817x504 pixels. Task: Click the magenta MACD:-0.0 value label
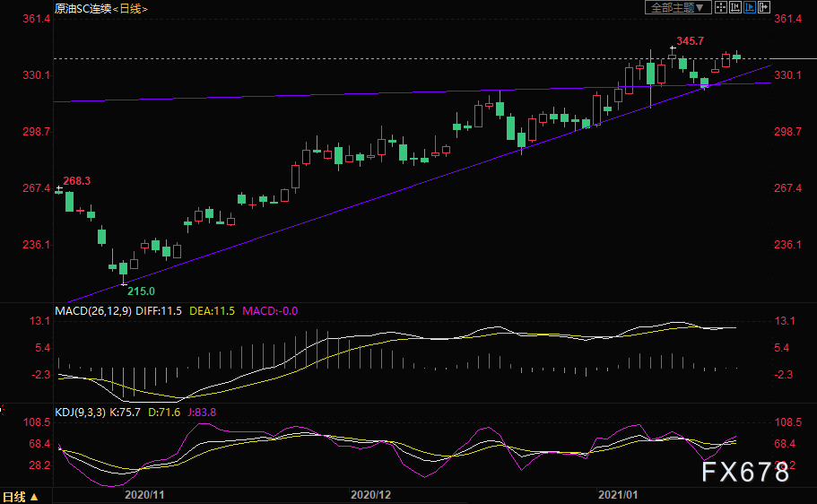click(x=270, y=311)
